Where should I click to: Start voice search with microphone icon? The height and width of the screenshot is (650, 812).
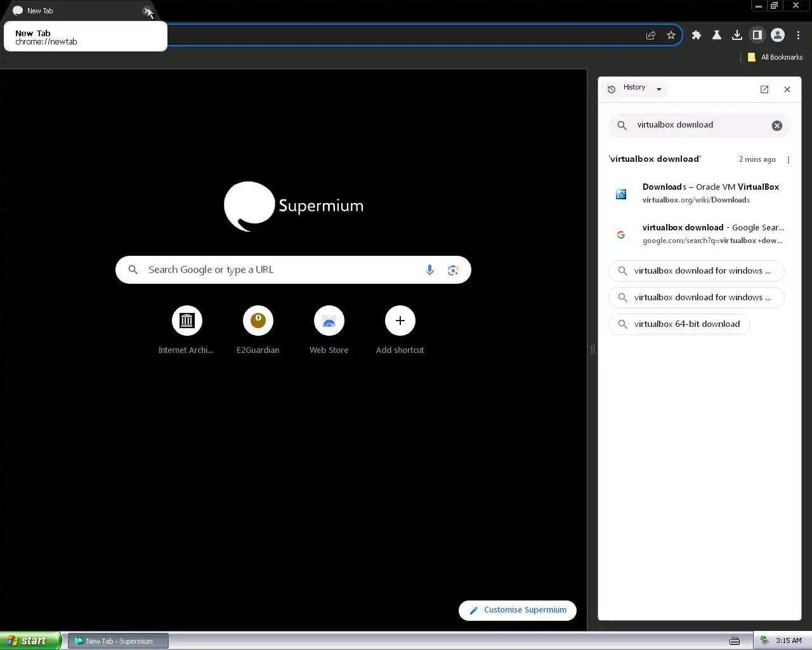pos(429,270)
